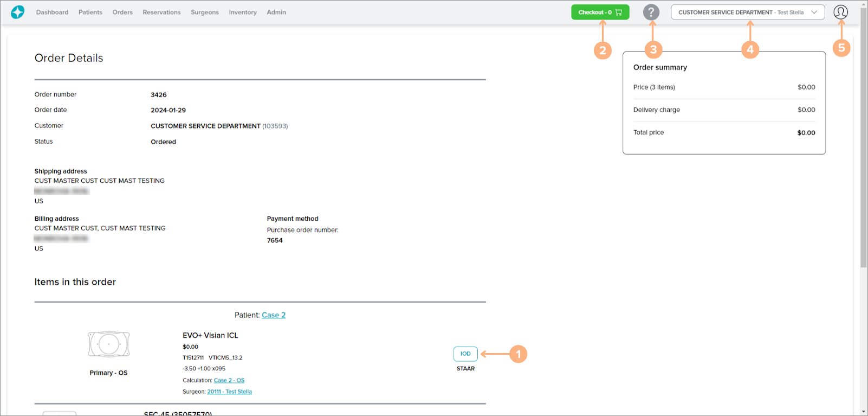
Task: Click the dropdown chevron beside Test Stella
Action: pos(814,12)
